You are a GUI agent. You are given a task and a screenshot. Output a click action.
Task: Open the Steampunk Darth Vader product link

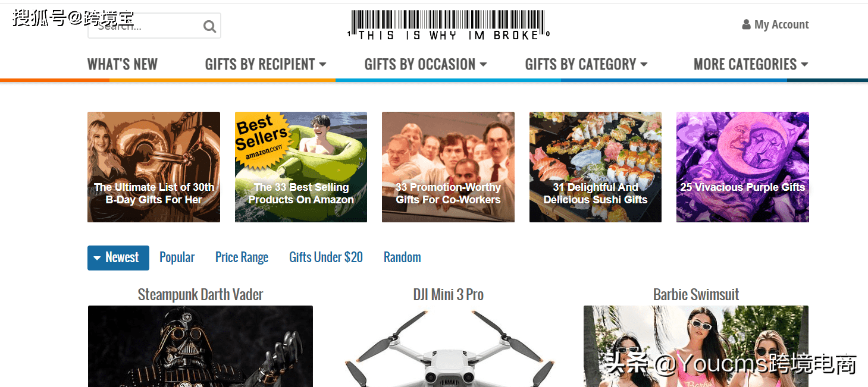coord(200,294)
